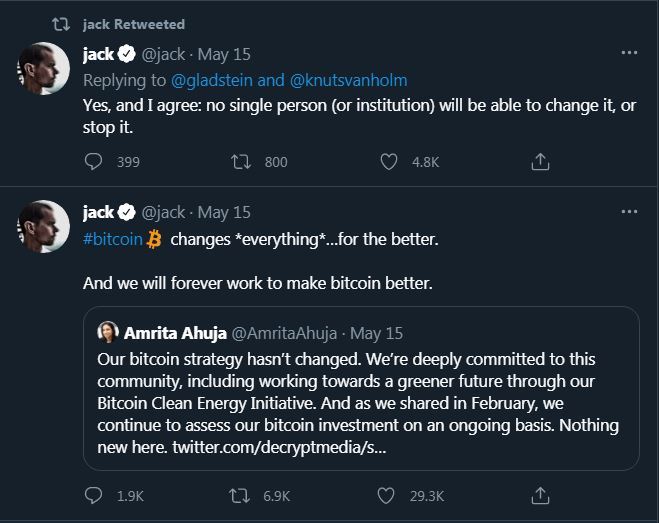This screenshot has width=659, height=523.
Task: Retweet the first tweet with 800 retweets
Action: [x=240, y=161]
